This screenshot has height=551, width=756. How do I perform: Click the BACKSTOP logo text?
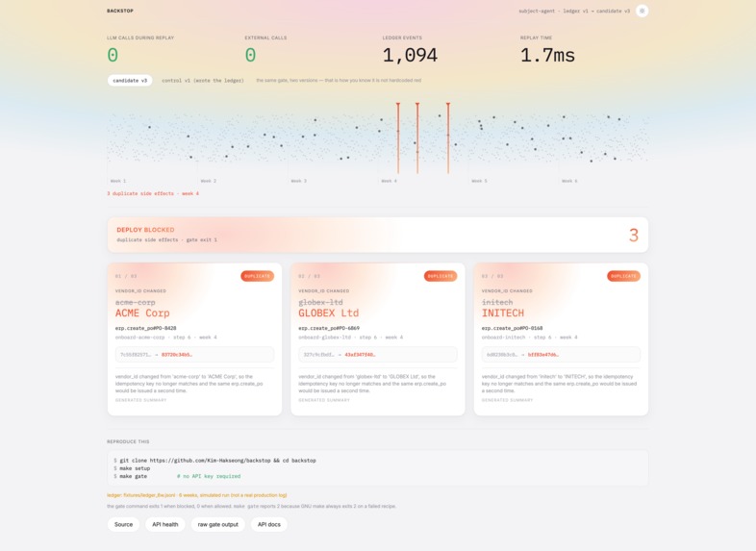tap(120, 11)
